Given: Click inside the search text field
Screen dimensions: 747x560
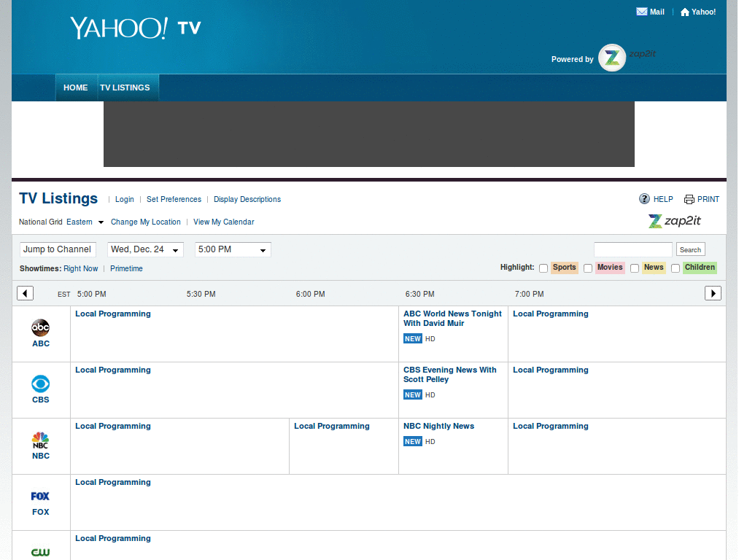Looking at the screenshot, I should [x=632, y=249].
